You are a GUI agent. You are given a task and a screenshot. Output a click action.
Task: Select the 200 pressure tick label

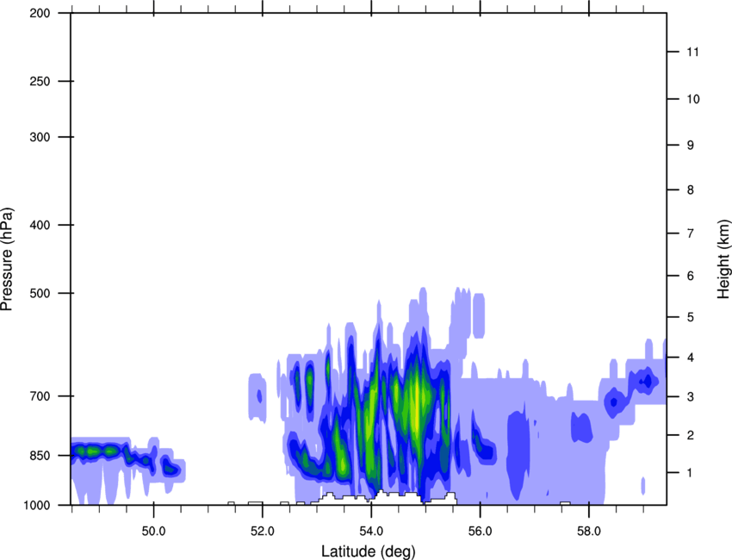point(40,13)
